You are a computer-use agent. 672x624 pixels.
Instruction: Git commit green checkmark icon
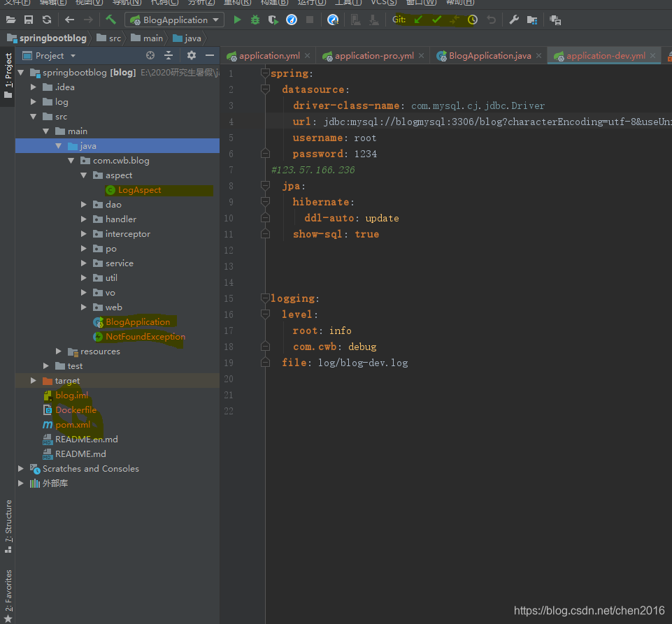click(x=437, y=20)
